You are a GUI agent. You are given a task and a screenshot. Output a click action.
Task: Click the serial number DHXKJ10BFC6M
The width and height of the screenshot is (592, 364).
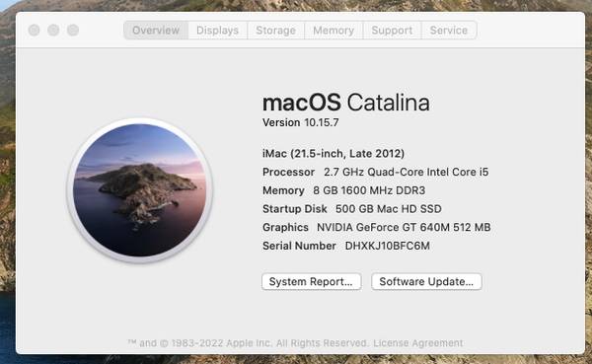[388, 246]
